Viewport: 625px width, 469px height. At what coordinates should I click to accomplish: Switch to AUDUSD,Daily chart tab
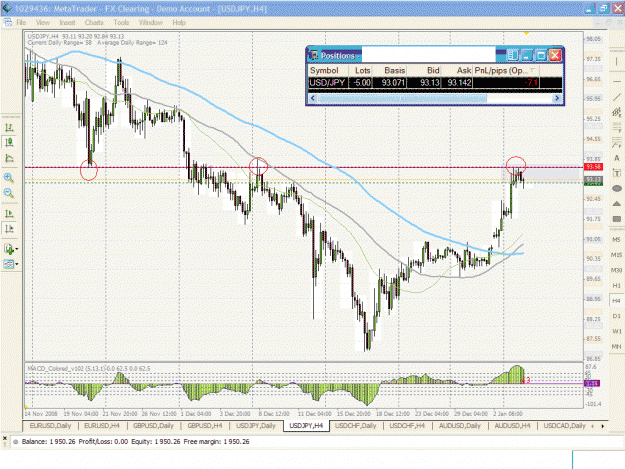pos(460,426)
